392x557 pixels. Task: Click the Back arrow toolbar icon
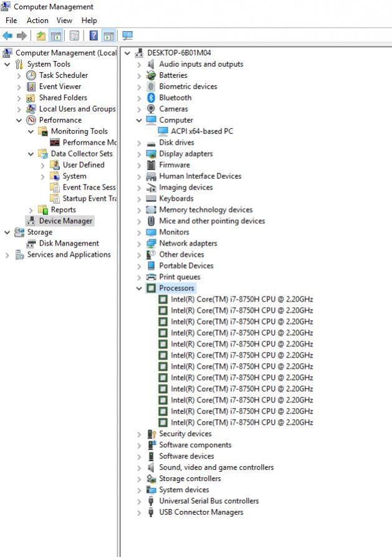pos(7,36)
